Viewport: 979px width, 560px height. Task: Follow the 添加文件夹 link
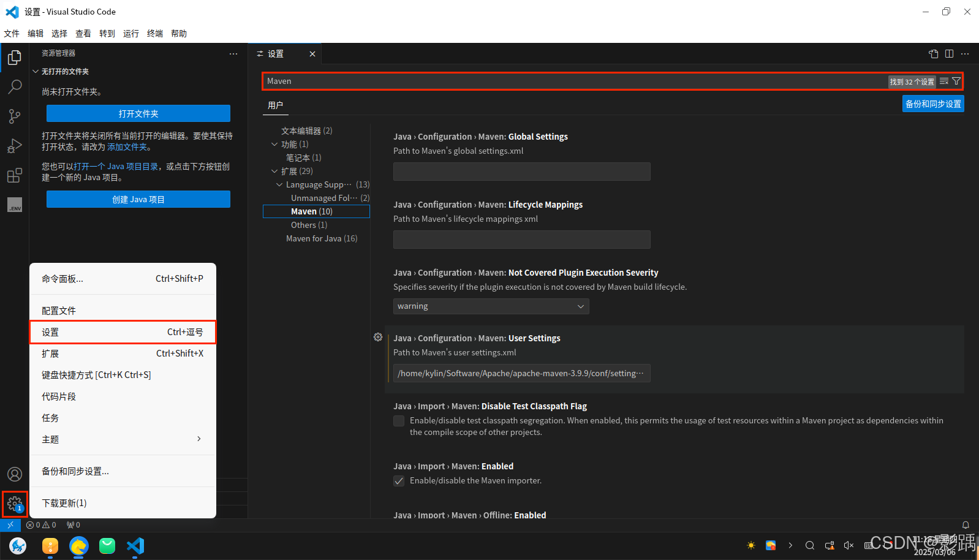[x=127, y=147]
